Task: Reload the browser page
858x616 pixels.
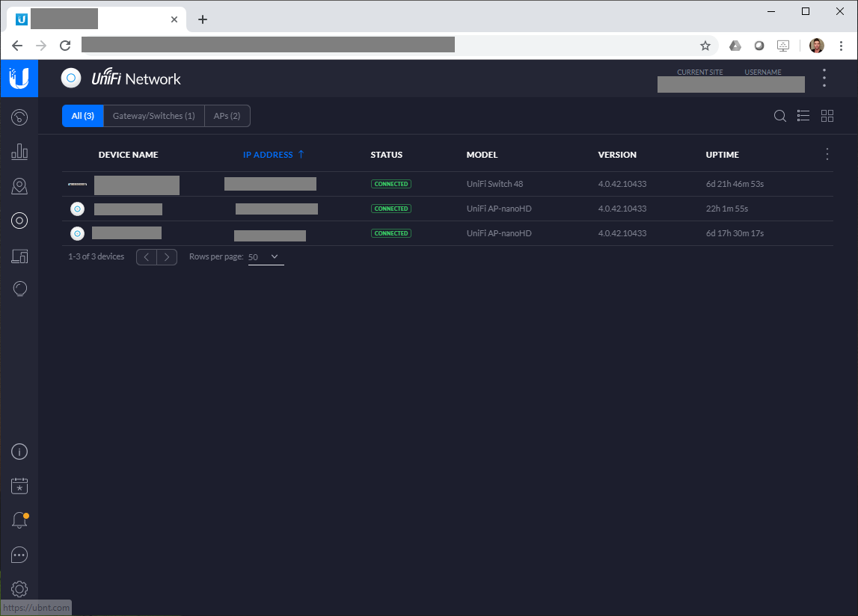Action: point(65,46)
